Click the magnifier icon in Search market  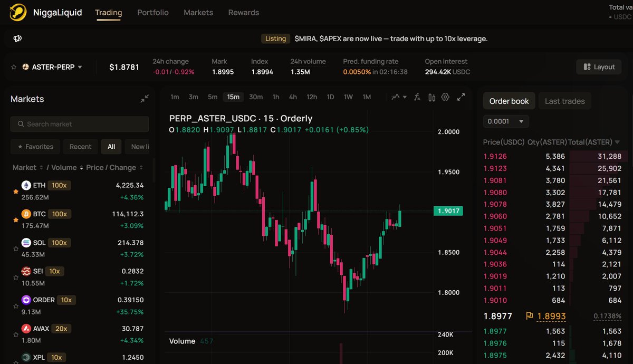pos(21,124)
